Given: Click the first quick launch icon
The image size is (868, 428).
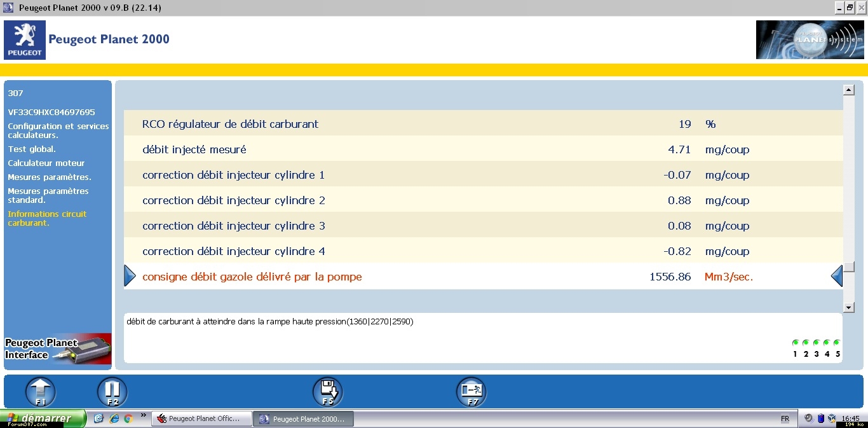Looking at the screenshot, I should [x=98, y=418].
